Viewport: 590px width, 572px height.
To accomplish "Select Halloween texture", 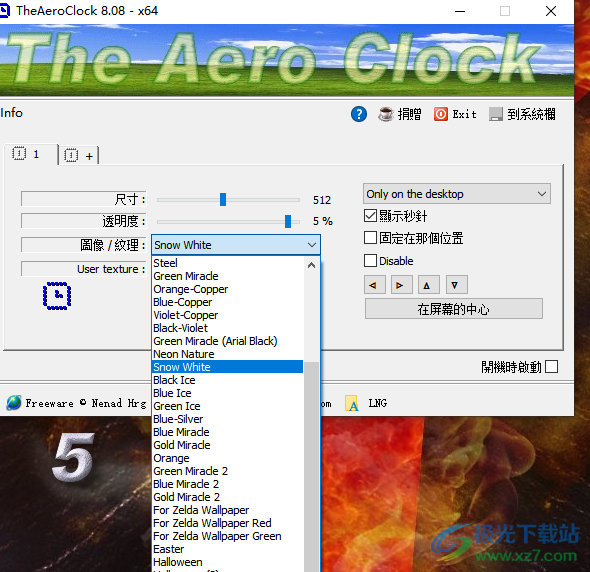I will click(x=228, y=562).
